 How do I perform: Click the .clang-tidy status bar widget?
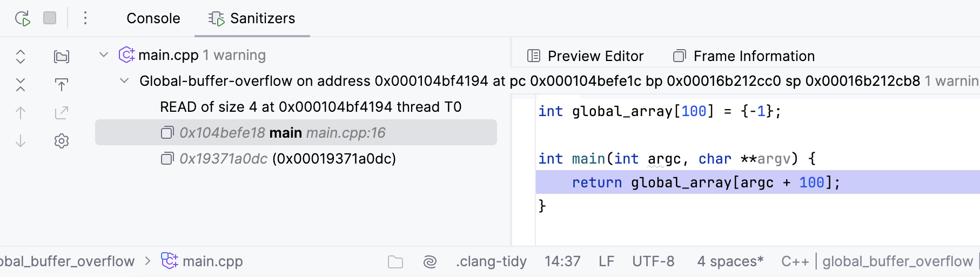pos(491,261)
